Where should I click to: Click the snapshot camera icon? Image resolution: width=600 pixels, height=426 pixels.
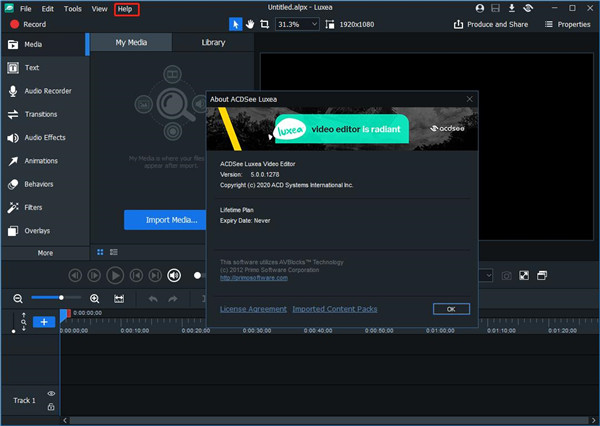pos(506,276)
